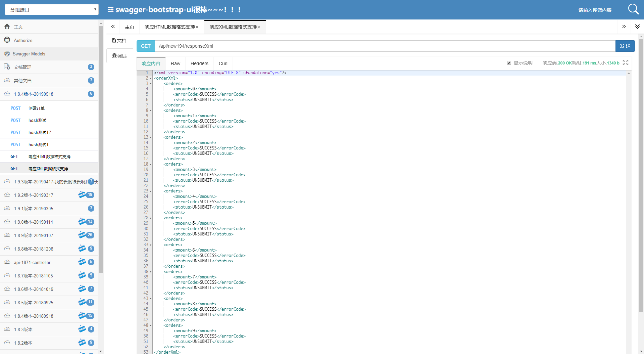Open Authorize lock icon entry

7,40
